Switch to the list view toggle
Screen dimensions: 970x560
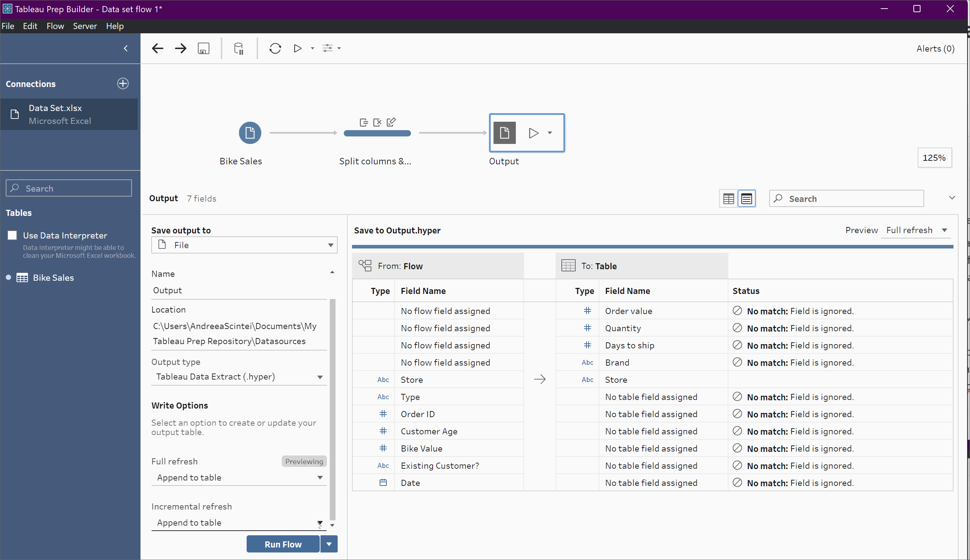tap(747, 199)
